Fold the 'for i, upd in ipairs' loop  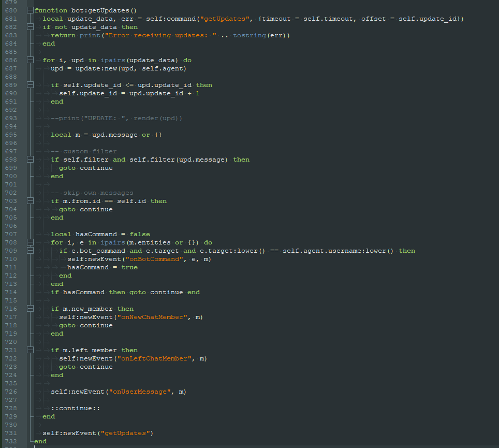tap(30, 60)
